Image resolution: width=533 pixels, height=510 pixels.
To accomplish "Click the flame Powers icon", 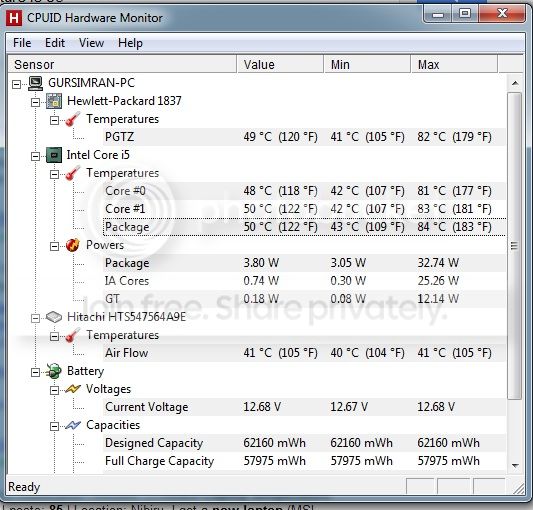I will [73, 245].
